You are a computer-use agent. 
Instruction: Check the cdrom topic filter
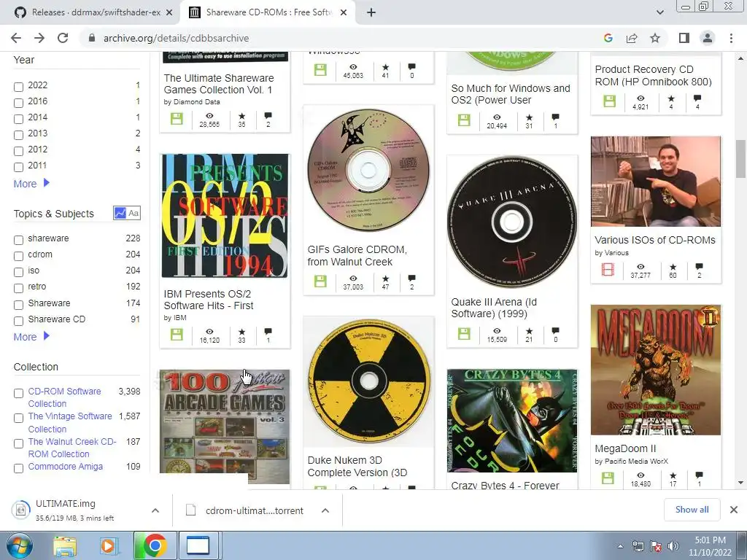(18, 256)
